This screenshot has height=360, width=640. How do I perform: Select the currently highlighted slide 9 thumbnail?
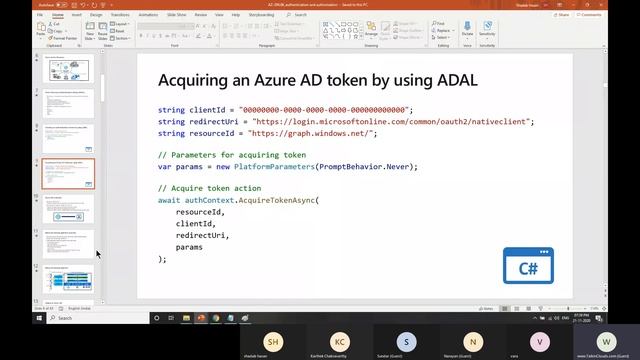pyautogui.click(x=68, y=174)
